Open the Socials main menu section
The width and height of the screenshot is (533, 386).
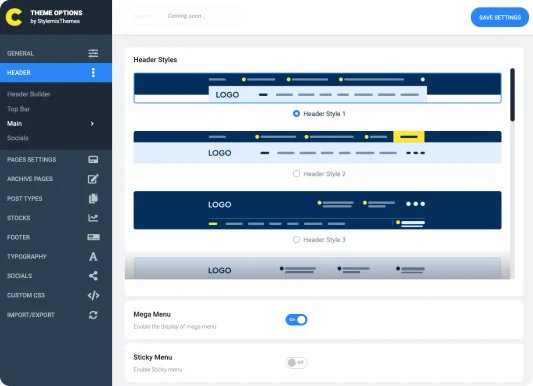pos(56,276)
